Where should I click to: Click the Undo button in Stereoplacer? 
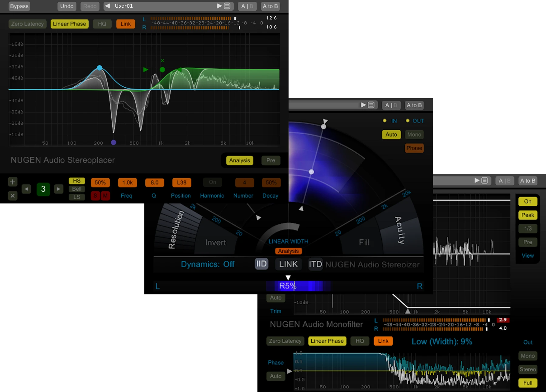(67, 6)
